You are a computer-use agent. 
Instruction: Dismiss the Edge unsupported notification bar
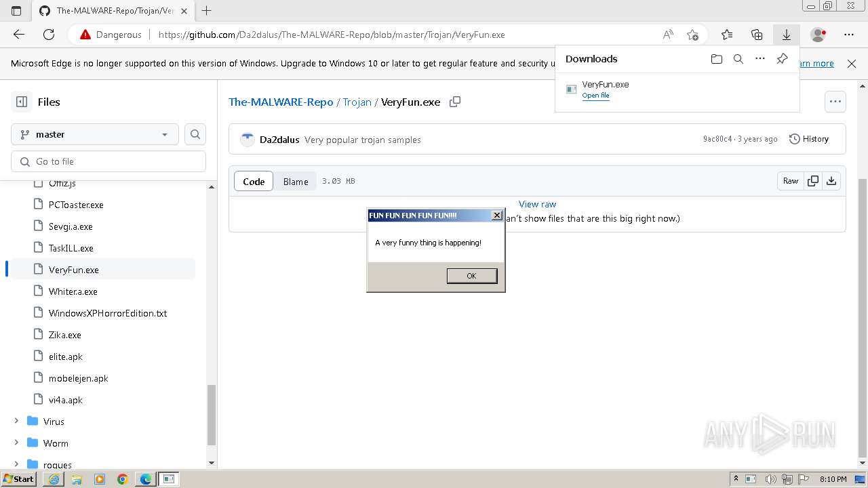pos(852,64)
